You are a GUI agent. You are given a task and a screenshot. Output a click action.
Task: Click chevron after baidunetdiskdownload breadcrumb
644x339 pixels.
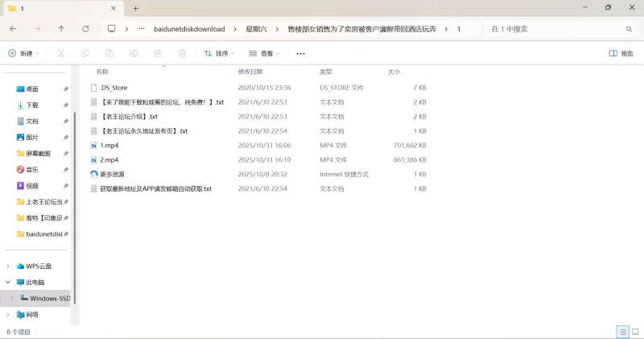click(x=235, y=29)
